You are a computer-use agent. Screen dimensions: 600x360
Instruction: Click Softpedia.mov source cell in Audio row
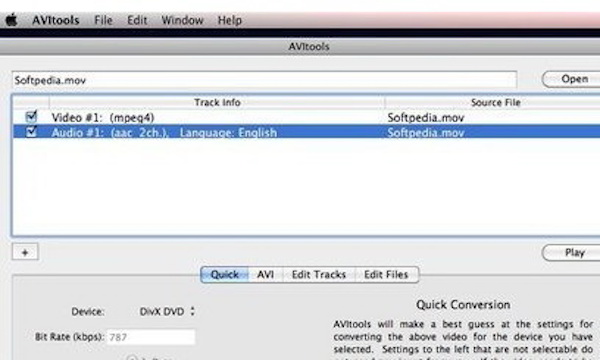(x=426, y=132)
